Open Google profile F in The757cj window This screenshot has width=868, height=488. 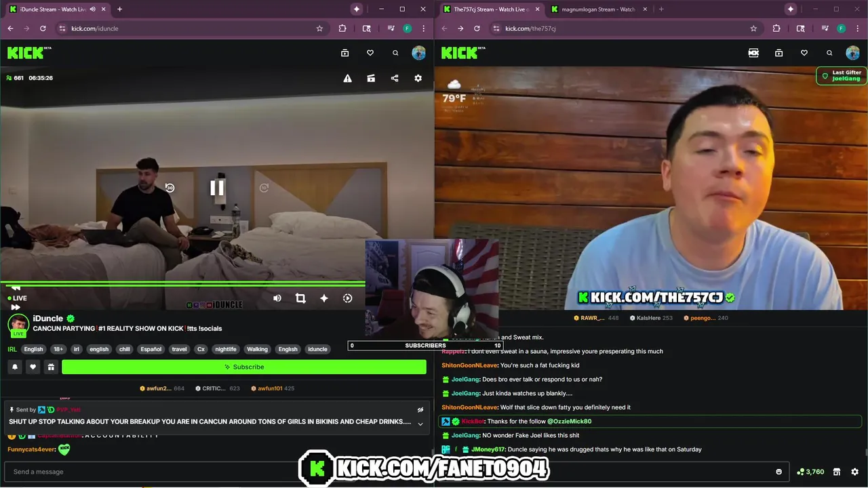(841, 28)
